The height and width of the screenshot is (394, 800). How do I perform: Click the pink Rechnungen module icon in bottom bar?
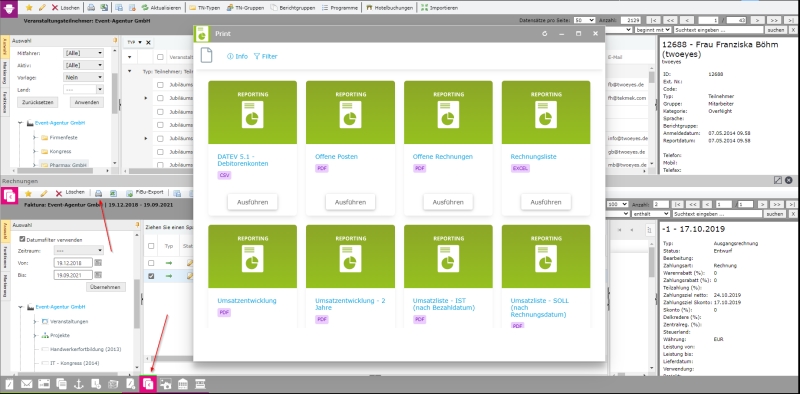coord(148,384)
